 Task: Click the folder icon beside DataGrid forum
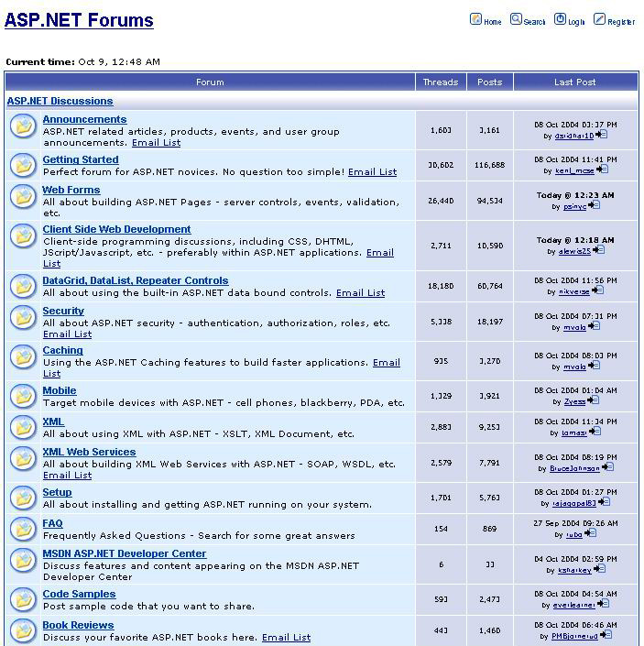23,286
